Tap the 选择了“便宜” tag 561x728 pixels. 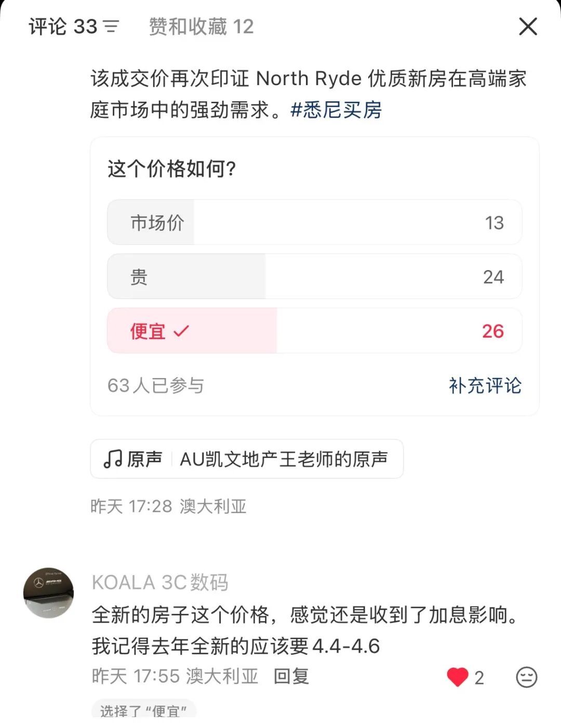144,711
